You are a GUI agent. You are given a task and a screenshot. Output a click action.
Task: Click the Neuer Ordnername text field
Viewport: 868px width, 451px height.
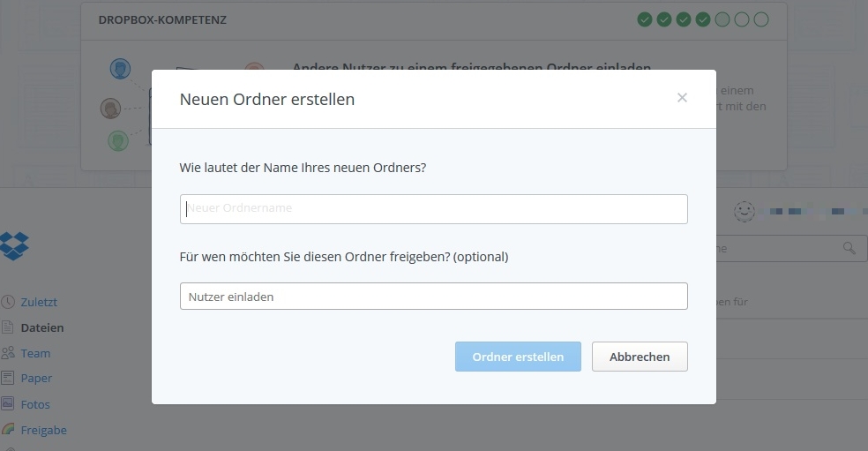click(x=433, y=209)
